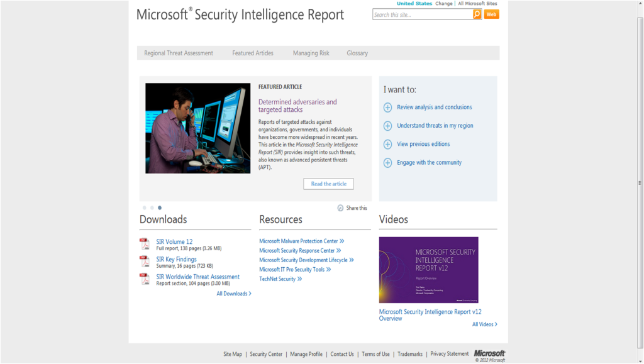Viewport: 644px width, 364px height.
Task: Click the orange Web search button
Action: pyautogui.click(x=491, y=14)
